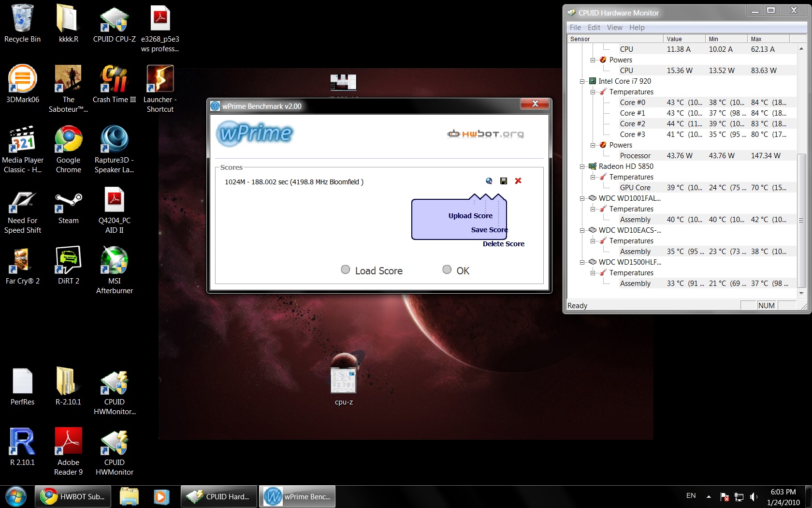
Task: Launch Adobe Reader 9 shortcut
Action: pyautogui.click(x=68, y=451)
